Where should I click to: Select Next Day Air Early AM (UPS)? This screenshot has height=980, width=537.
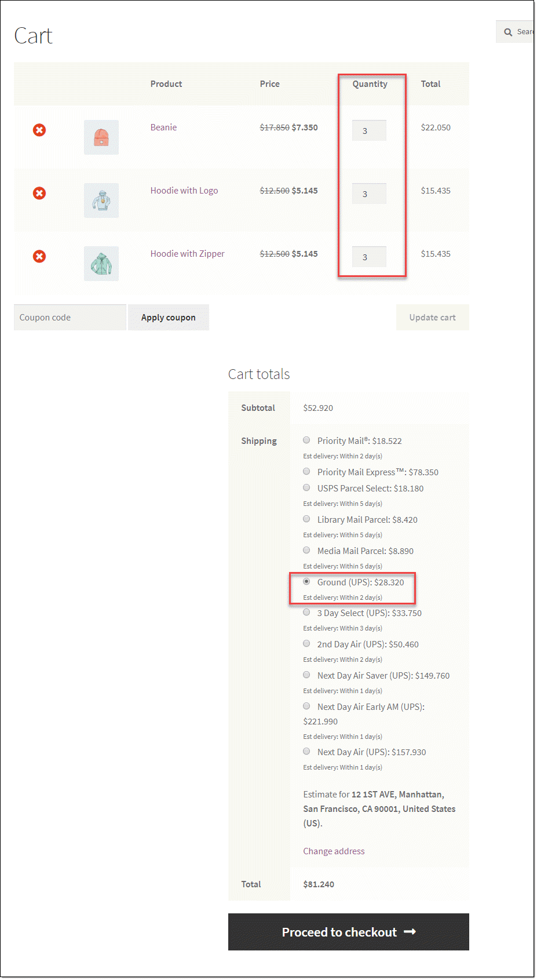pos(306,706)
